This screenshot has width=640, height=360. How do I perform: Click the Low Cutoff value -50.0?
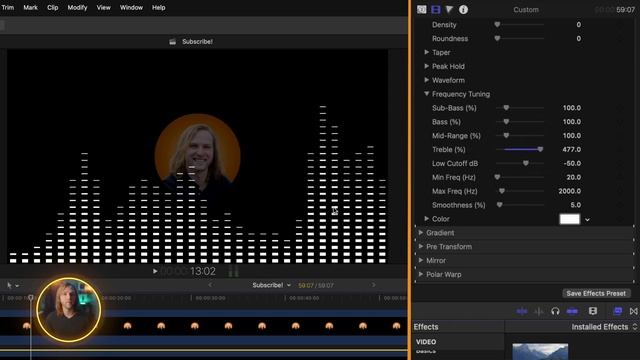pyautogui.click(x=572, y=163)
